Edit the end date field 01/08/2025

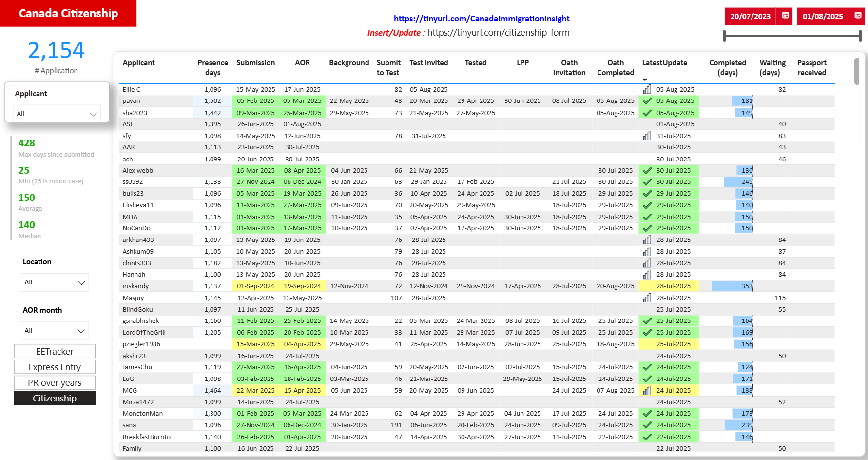point(823,16)
